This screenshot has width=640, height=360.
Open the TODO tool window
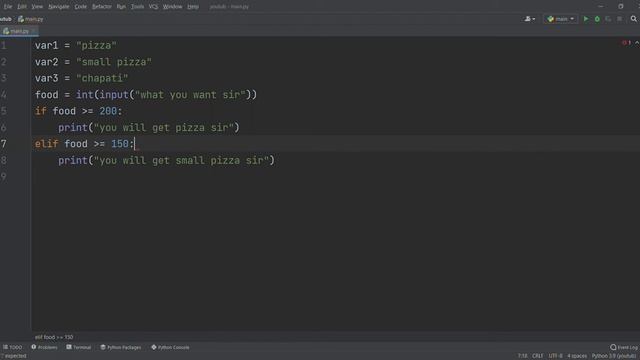13,347
